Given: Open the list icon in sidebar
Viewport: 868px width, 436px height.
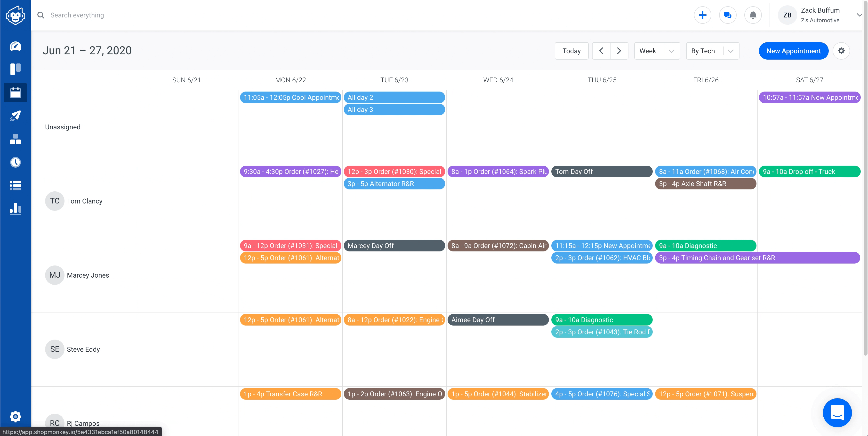Looking at the screenshot, I should pos(15,186).
